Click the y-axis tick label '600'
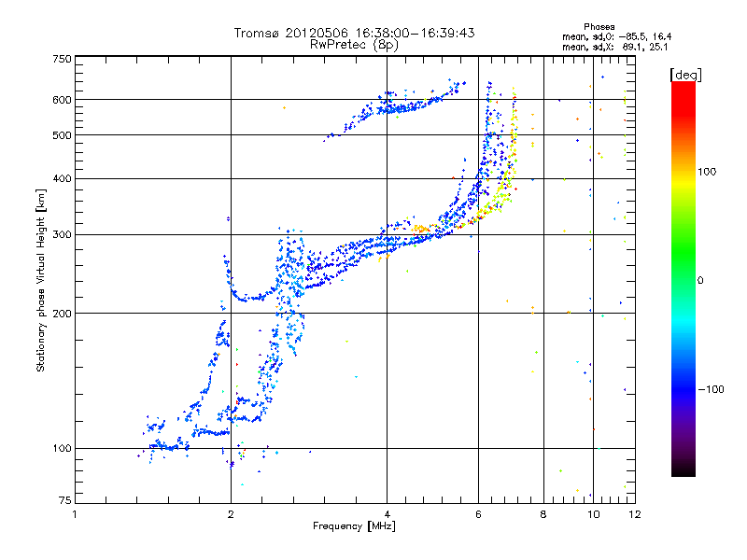This screenshot has height=560, width=747. pos(62,100)
